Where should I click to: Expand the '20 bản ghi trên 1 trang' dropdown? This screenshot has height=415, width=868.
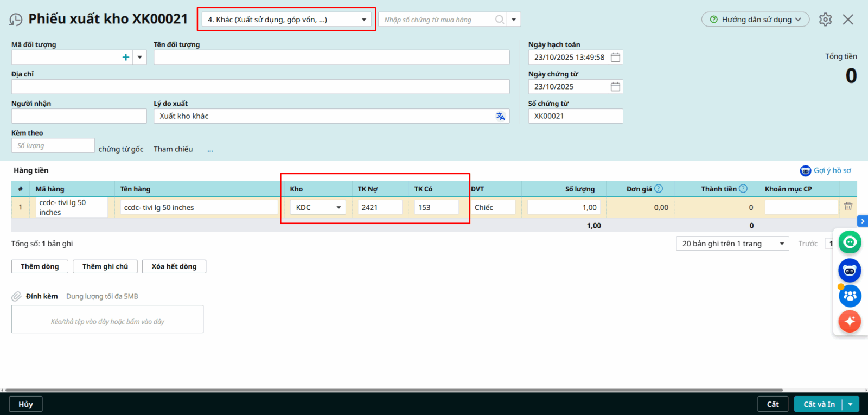pyautogui.click(x=782, y=244)
